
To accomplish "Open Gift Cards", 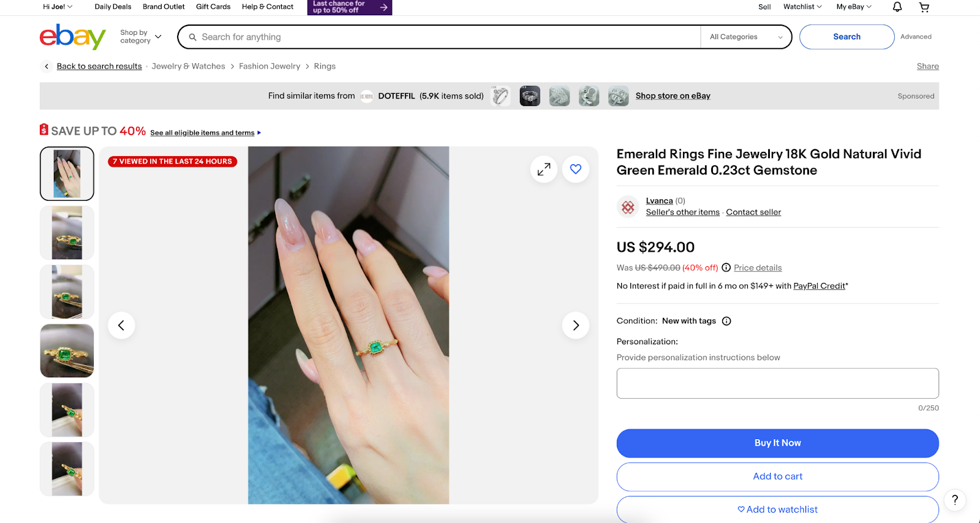I will click(213, 7).
